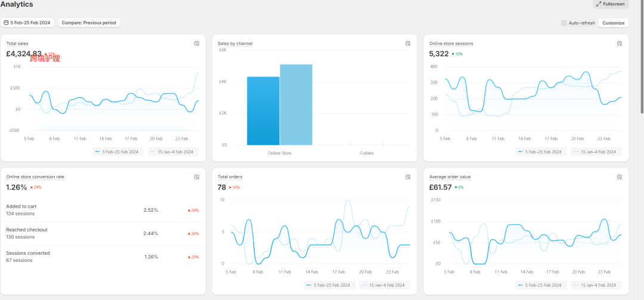Click the page's vertical scrollbar
The width and height of the screenshot is (644, 300).
click(x=642, y=57)
